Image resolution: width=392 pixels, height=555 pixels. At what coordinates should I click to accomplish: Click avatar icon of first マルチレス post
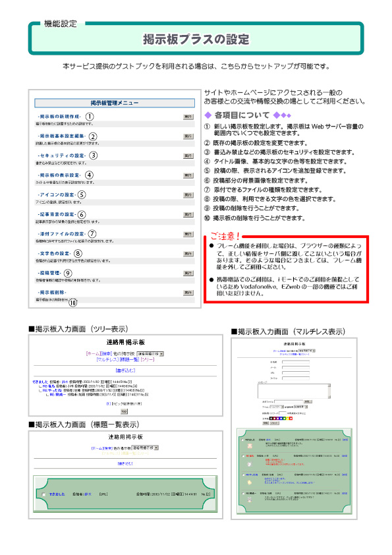pos(250,446)
